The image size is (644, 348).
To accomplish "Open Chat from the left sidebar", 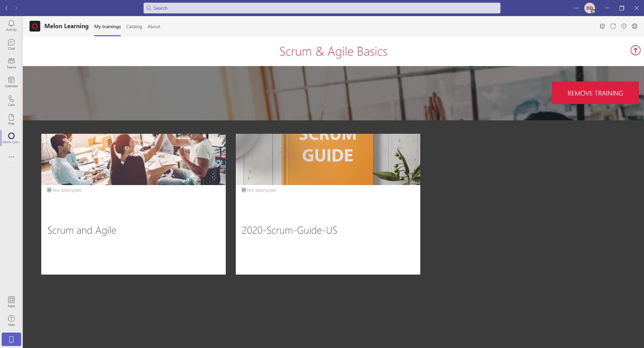I will pyautogui.click(x=11, y=44).
